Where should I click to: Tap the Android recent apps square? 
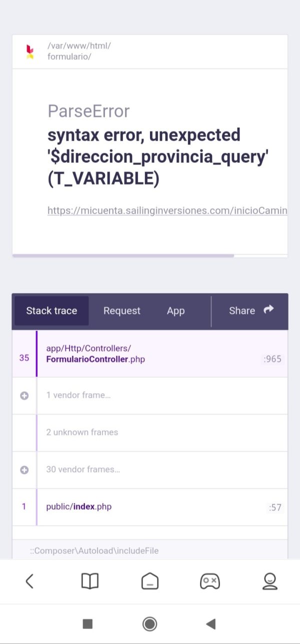click(87, 623)
